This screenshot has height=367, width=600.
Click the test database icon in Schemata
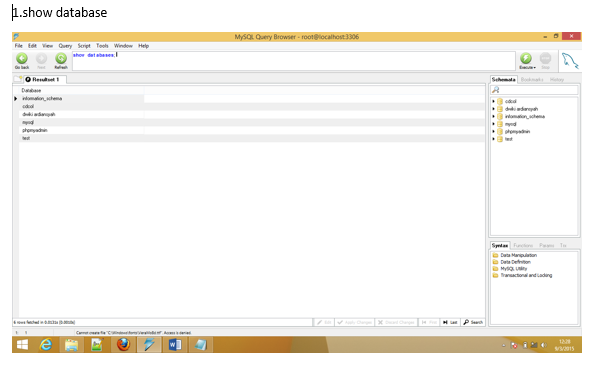[500, 139]
